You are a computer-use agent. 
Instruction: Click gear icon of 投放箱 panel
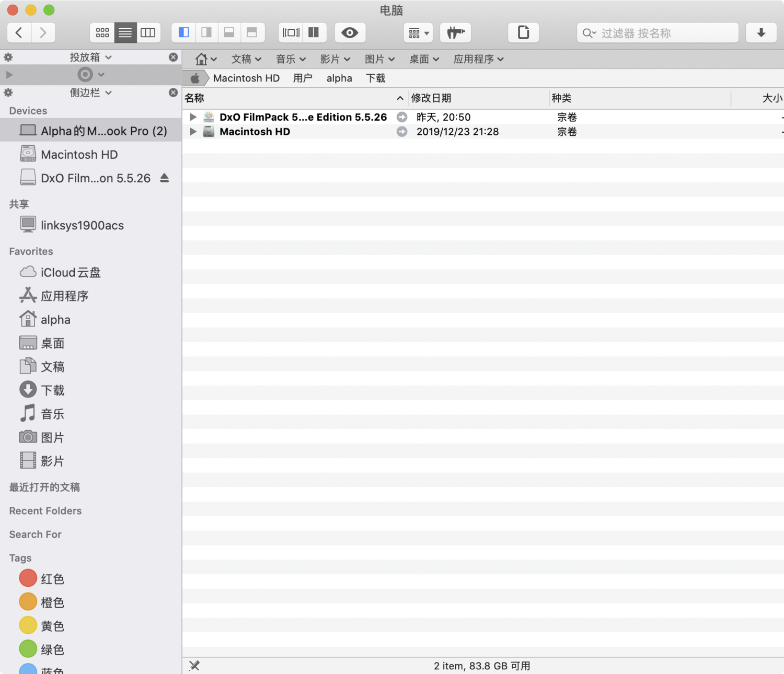8,57
